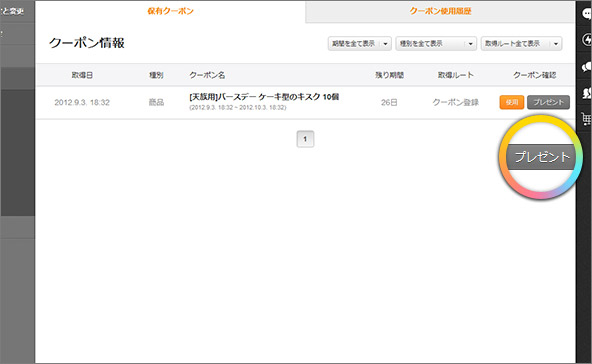
Task: Click the 種別 column header
Action: pos(156,75)
